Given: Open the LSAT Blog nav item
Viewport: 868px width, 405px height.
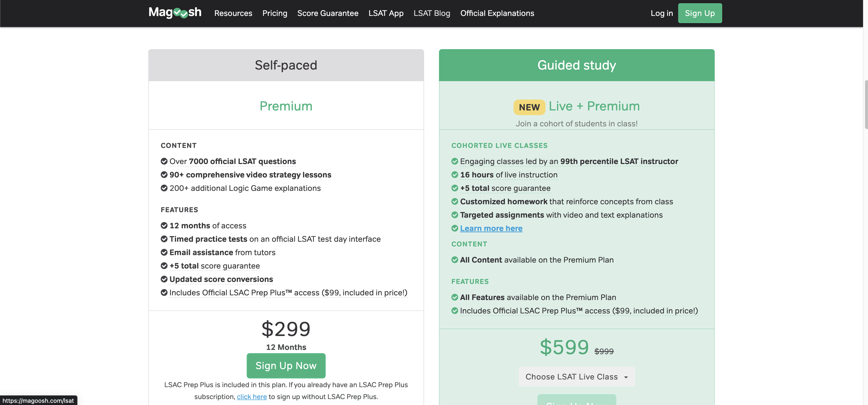Looking at the screenshot, I should tap(432, 13).
